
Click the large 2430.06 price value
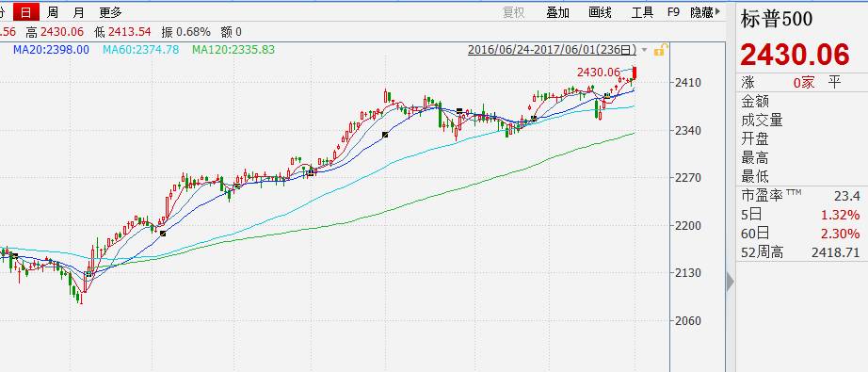pyautogui.click(x=795, y=55)
